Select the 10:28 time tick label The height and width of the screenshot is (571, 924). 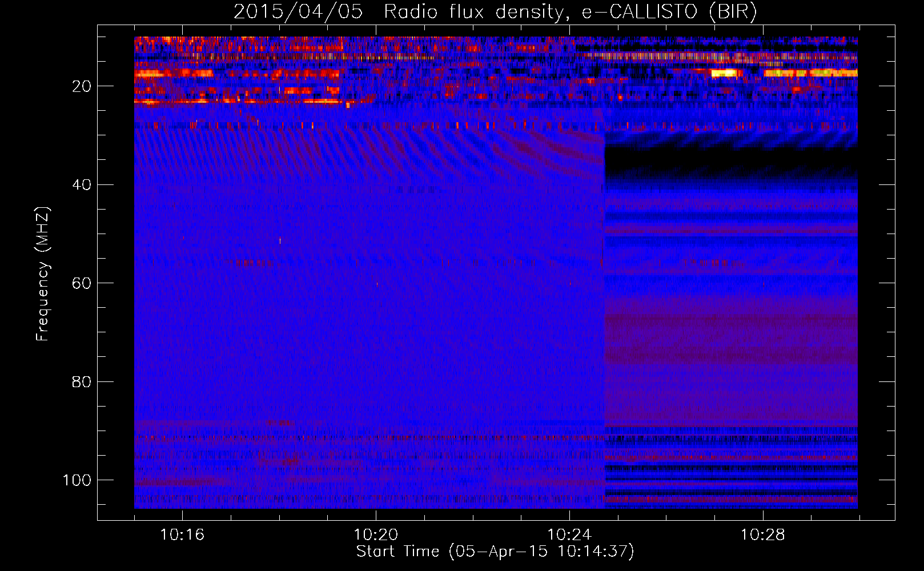(x=763, y=535)
